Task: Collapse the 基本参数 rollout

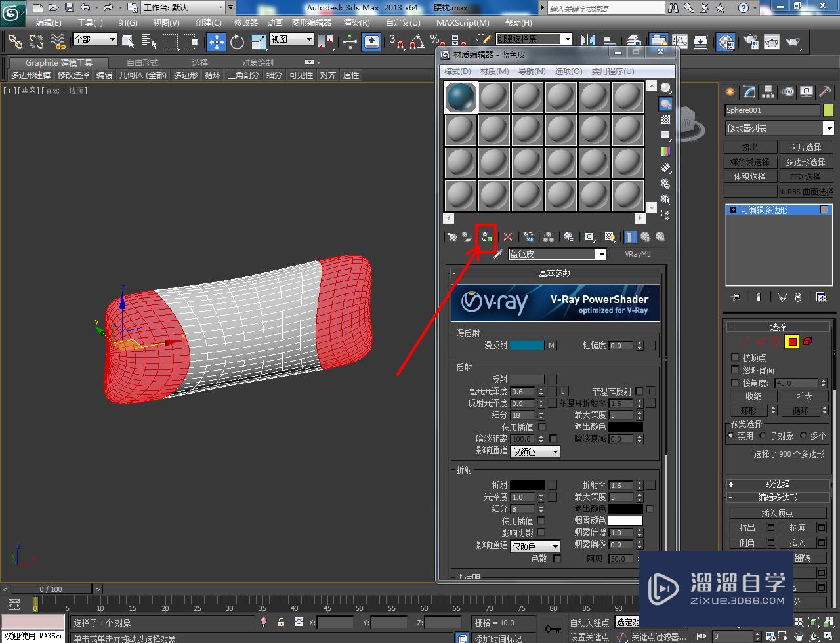Action: (x=555, y=273)
